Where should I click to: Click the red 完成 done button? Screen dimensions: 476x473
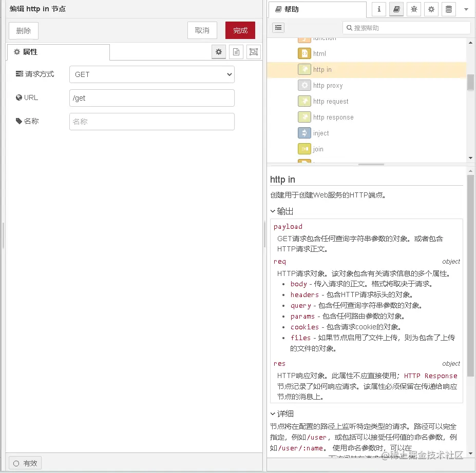(240, 30)
